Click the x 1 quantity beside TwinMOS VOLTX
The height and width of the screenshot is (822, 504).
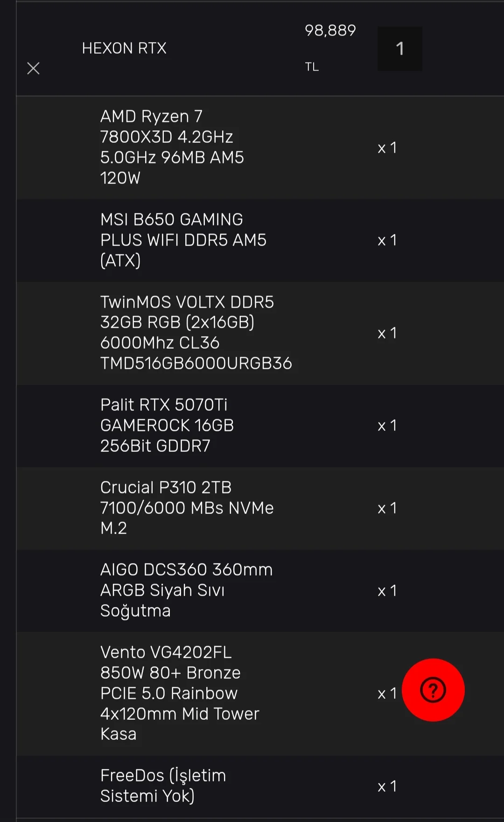pos(387,333)
